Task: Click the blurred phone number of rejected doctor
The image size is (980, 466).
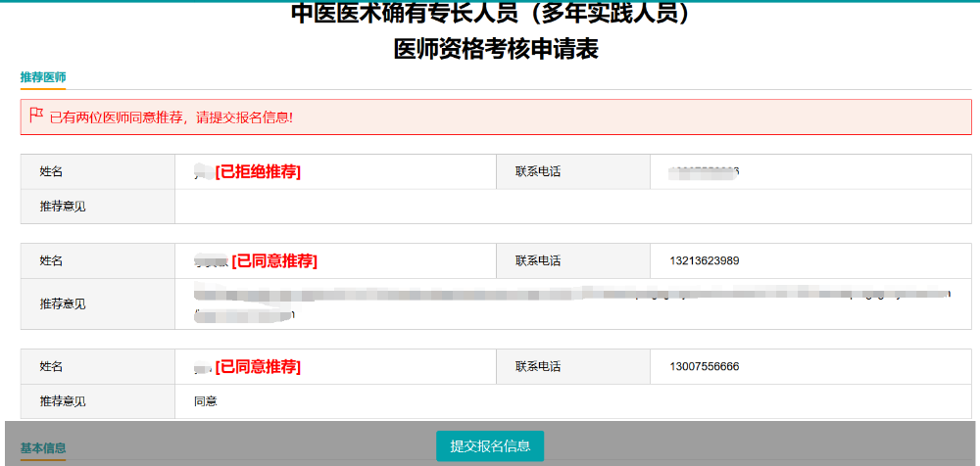Action: [705, 172]
